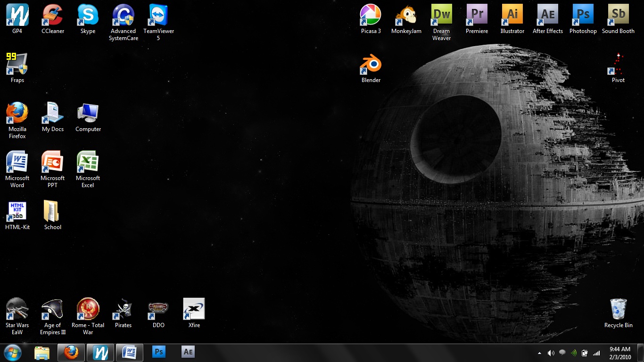Viewport: 644px width, 362px height.
Task: Show hidden system tray icons
Action: click(539, 353)
